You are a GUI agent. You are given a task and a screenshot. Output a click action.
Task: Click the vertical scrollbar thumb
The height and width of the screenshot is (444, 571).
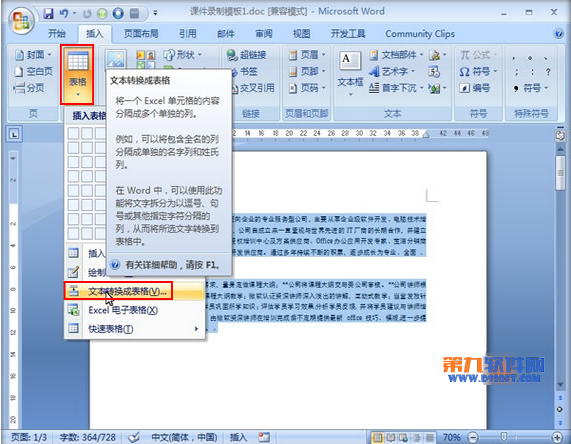(x=560, y=173)
